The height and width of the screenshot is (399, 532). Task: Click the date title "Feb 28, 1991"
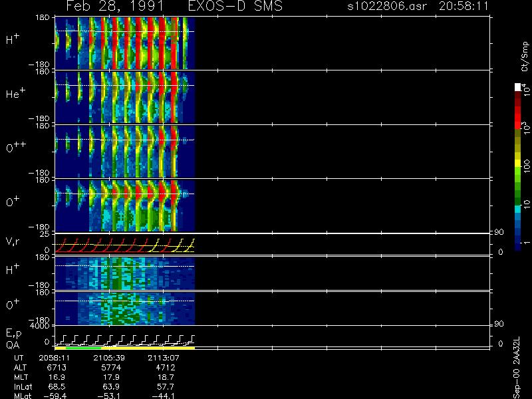(114, 7)
